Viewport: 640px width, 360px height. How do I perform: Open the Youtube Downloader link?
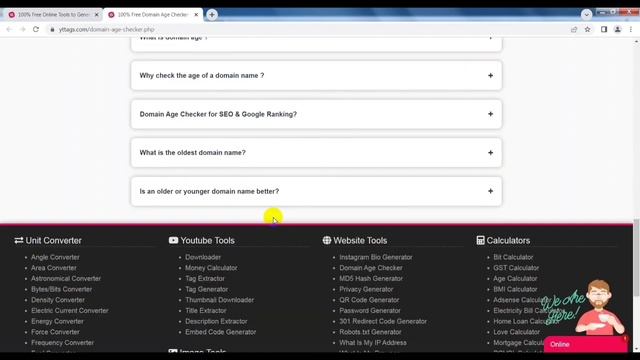tap(203, 257)
